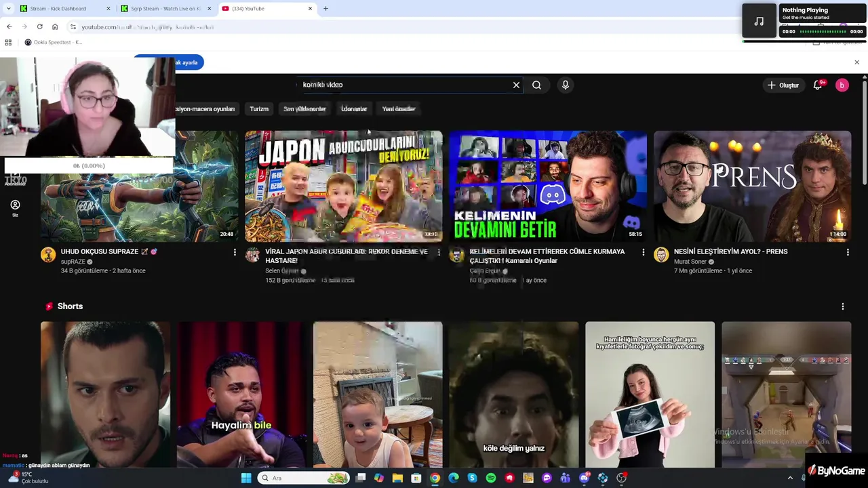Click the music note media widget icon
Image resolution: width=868 pixels, height=488 pixels.
[759, 21]
